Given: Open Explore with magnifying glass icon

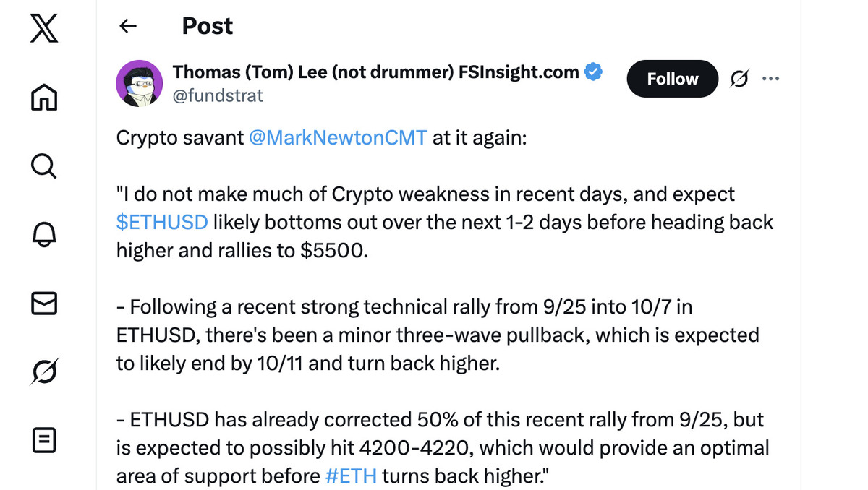Looking at the screenshot, I should click(x=44, y=166).
